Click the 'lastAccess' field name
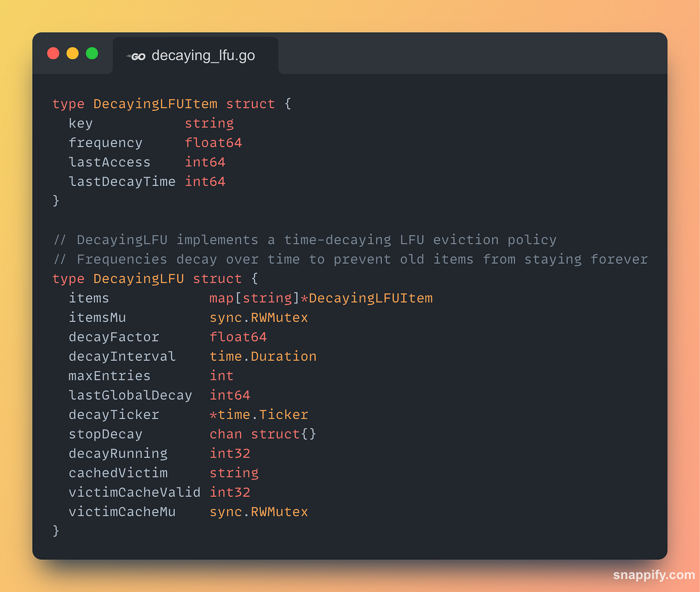Screen dimensions: 700x592 [x=110, y=162]
